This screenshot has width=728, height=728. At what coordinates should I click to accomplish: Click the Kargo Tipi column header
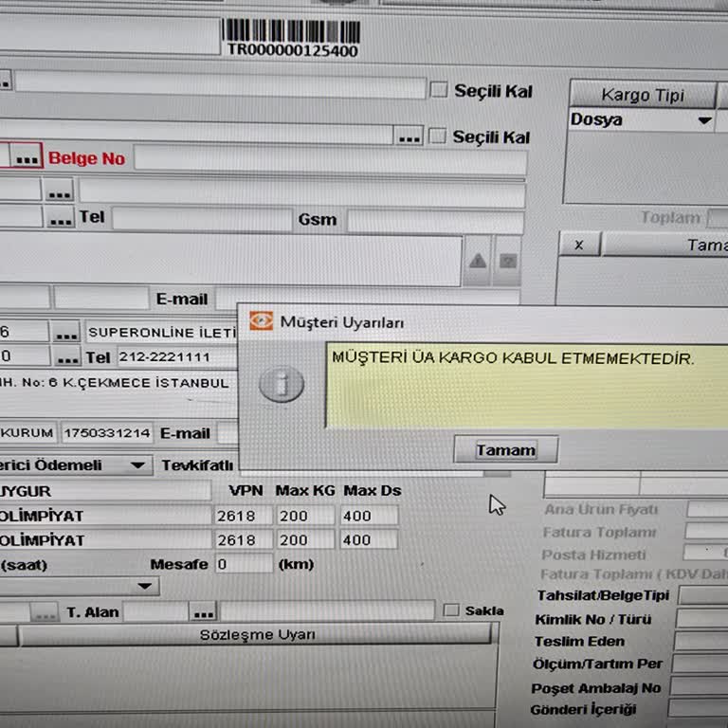(x=643, y=95)
